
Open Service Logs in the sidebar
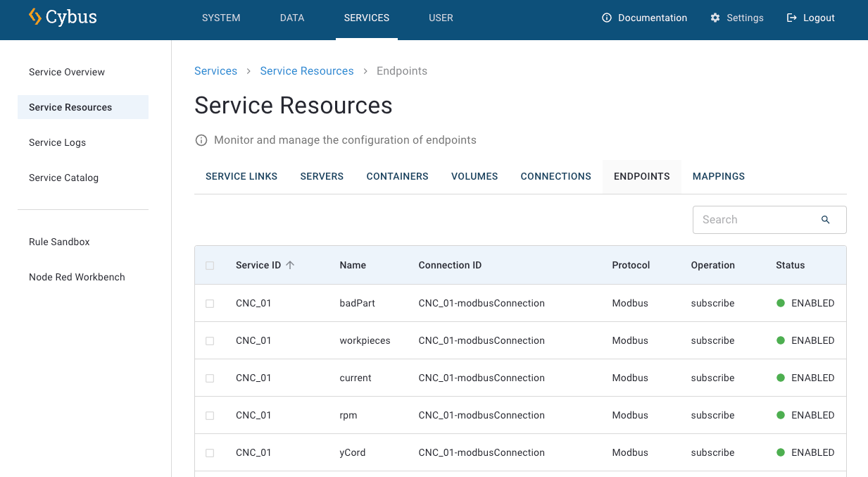(x=57, y=142)
